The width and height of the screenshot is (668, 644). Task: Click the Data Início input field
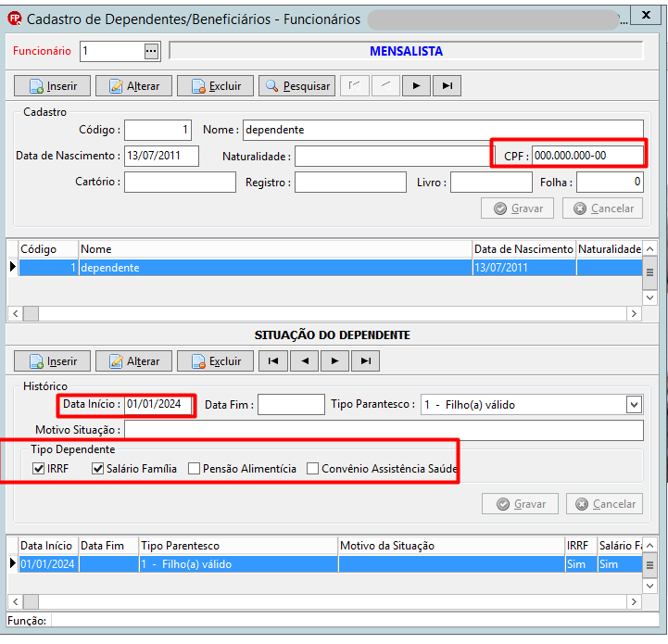(158, 404)
